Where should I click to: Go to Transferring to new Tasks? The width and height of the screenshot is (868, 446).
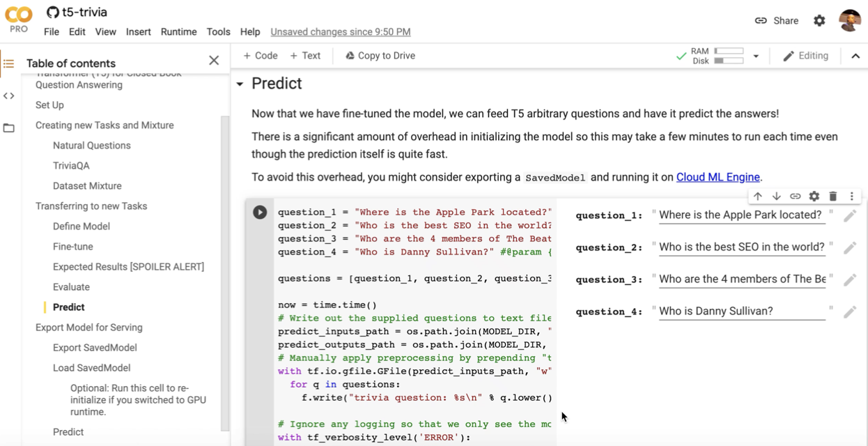coord(91,206)
